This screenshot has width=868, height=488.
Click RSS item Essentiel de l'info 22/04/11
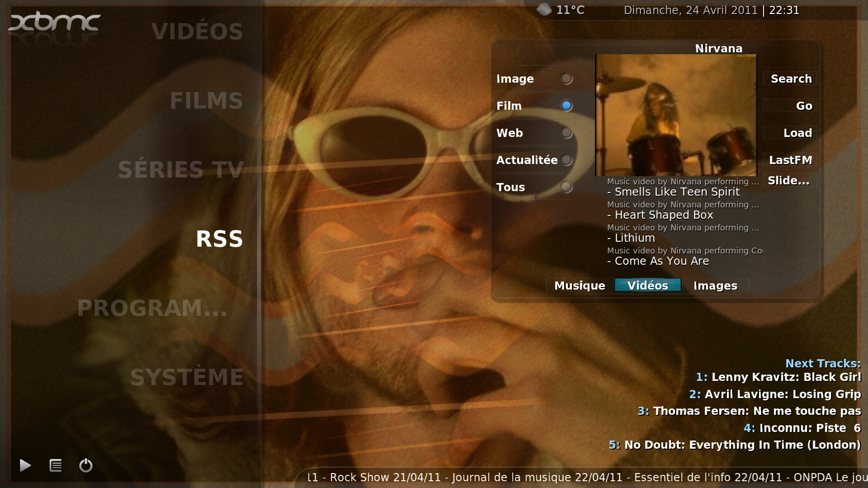coord(708,478)
